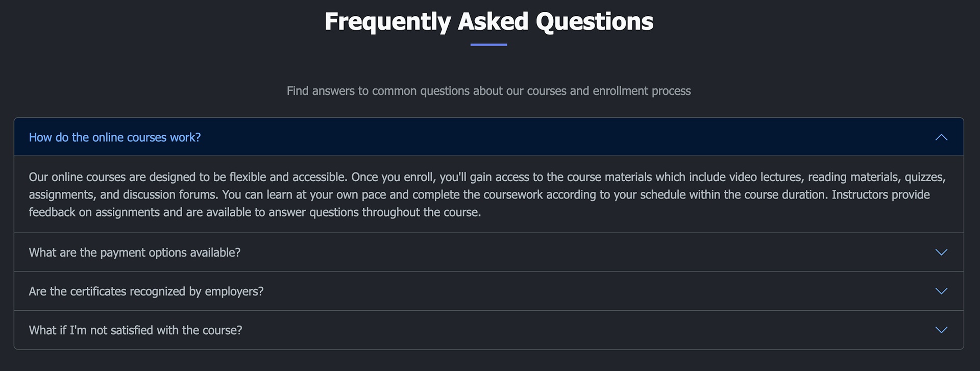Click the blue underline below the heading
Viewport: 980px width, 371px height.
pos(488,45)
